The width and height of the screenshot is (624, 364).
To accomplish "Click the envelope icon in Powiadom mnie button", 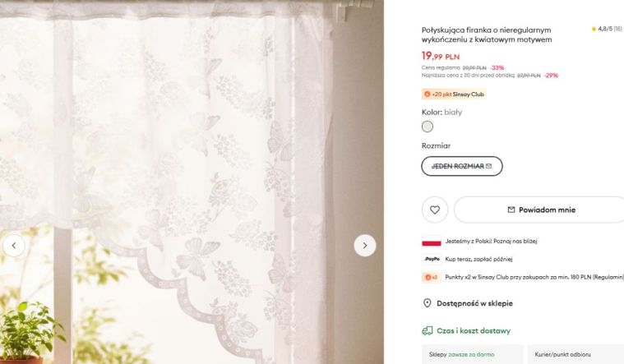I will click(511, 210).
